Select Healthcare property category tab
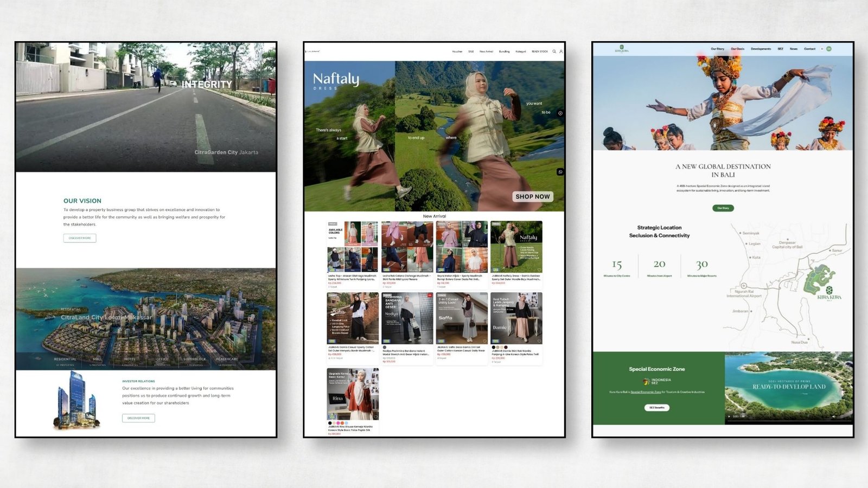 point(227,361)
